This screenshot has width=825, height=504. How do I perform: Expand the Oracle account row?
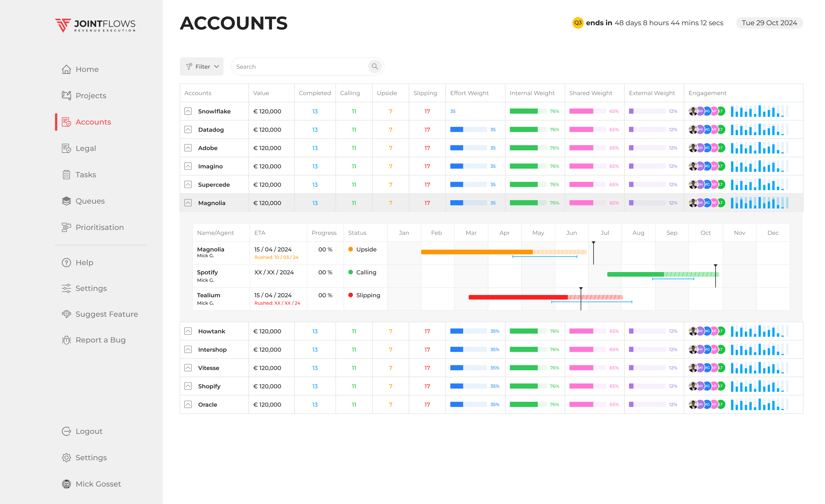click(188, 405)
